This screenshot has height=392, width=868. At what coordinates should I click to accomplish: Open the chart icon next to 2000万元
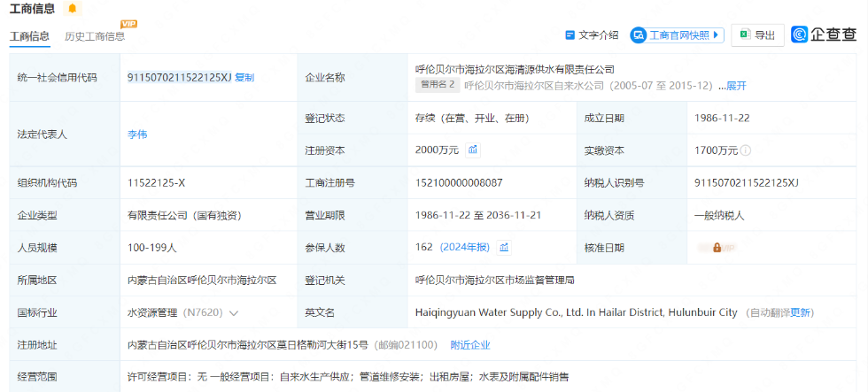[473, 150]
